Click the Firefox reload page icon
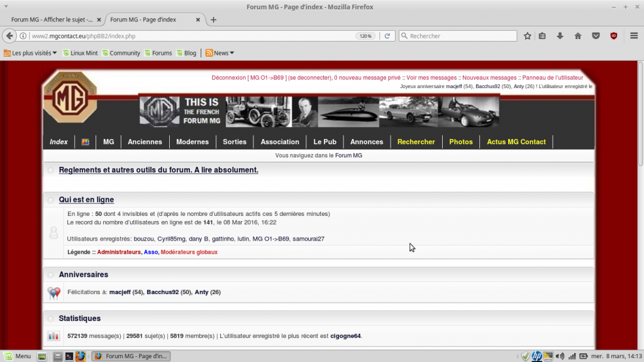The height and width of the screenshot is (362, 644). pyautogui.click(x=387, y=36)
